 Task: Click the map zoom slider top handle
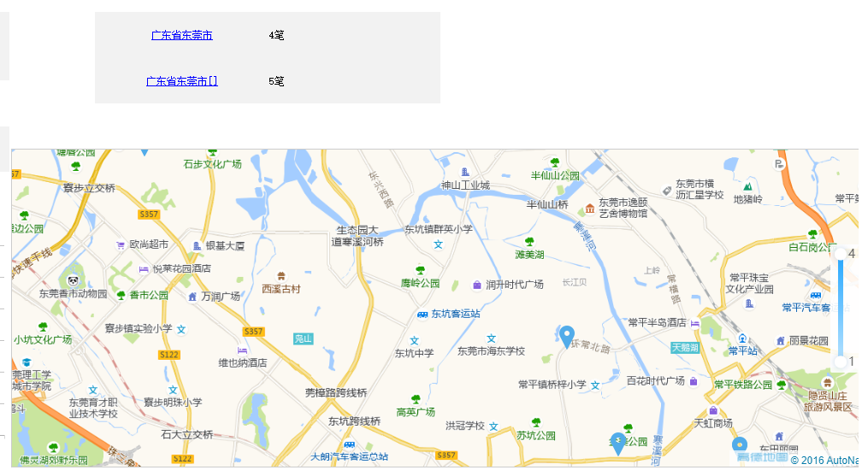(841, 254)
